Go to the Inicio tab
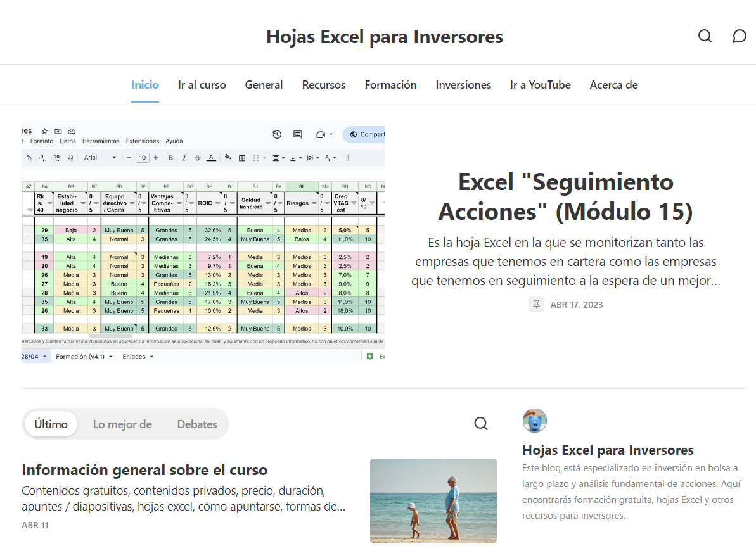756x553 pixels. pyautogui.click(x=145, y=85)
